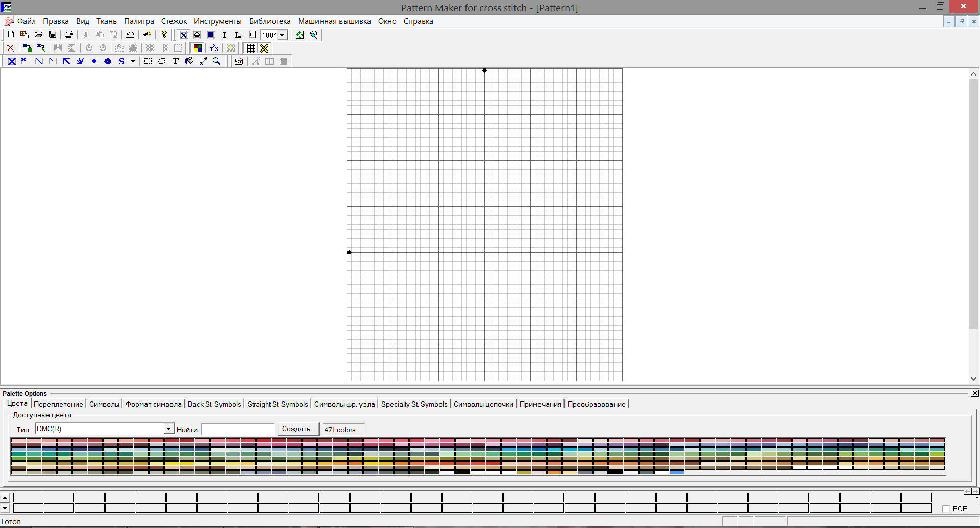980x528 pixels.
Task: Open the Примечания tab
Action: (540, 404)
